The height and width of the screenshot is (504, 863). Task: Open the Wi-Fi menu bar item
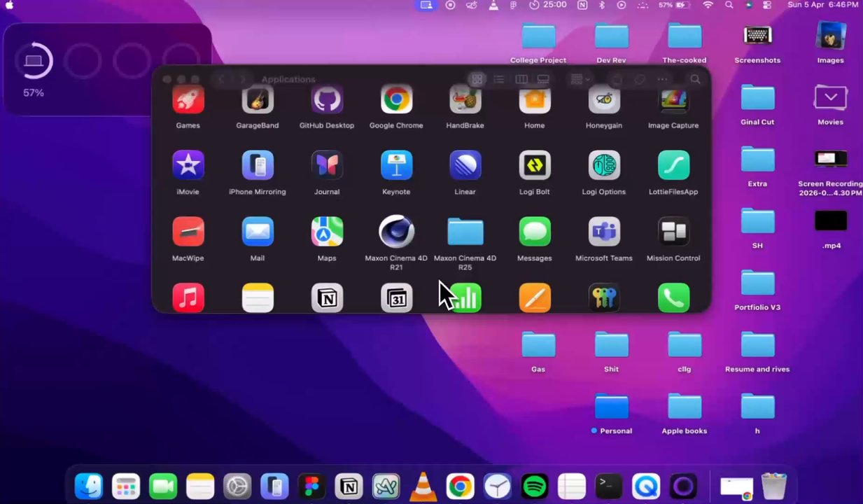point(708,5)
